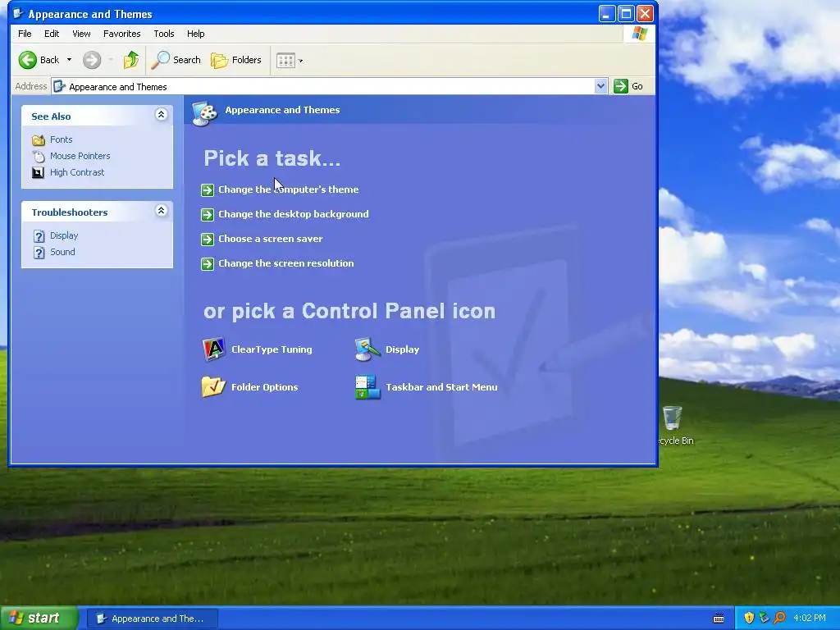Select Choose a screen saver task
840x630 pixels.
[x=270, y=239]
